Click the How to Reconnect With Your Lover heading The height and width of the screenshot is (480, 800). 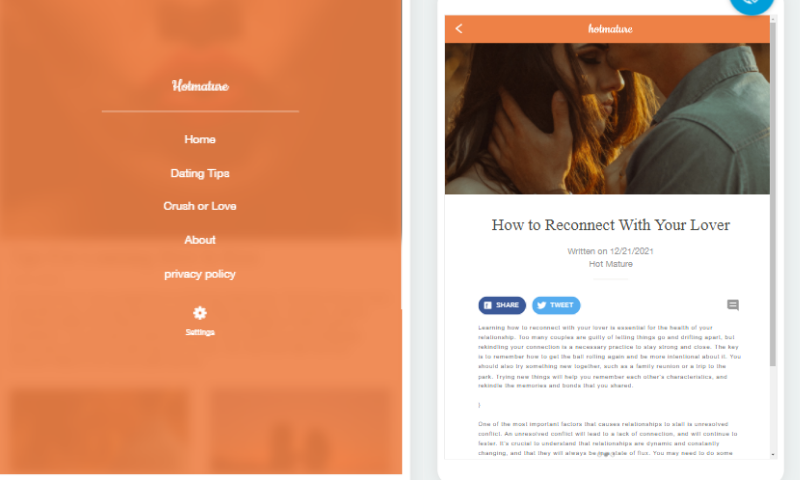pyautogui.click(x=611, y=225)
